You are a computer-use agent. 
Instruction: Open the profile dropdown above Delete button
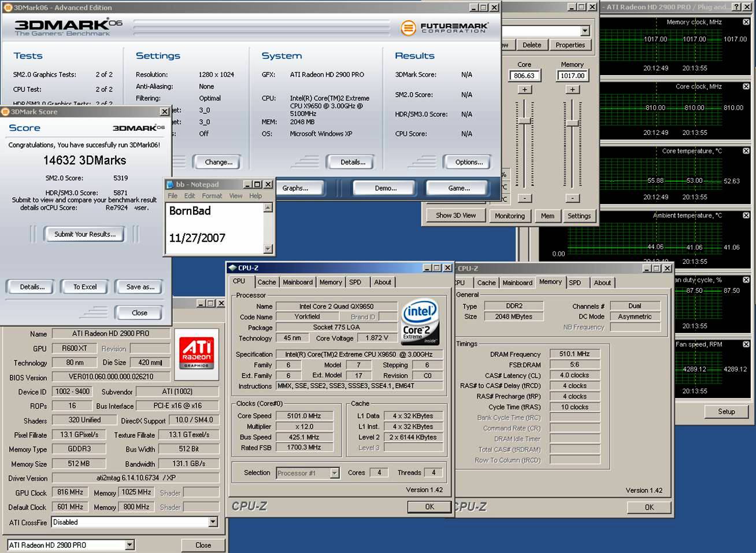click(585, 31)
